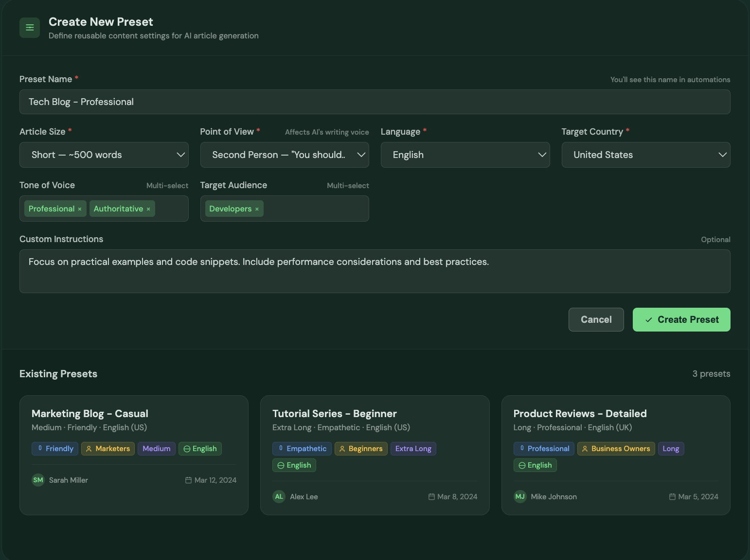This screenshot has height=560, width=750.
Task: Click Alex Lee's AL avatar
Action: (x=279, y=497)
